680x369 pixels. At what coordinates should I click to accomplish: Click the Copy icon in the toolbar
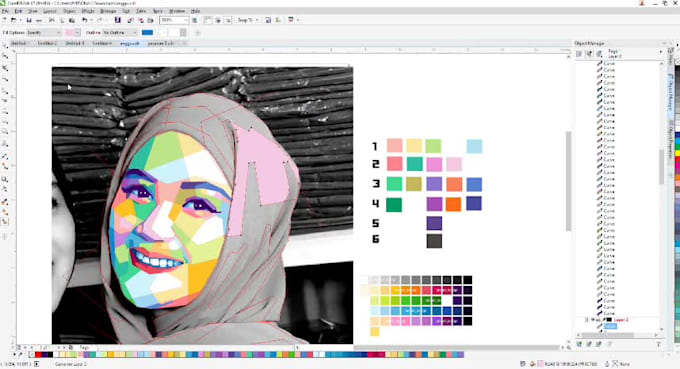(62, 20)
